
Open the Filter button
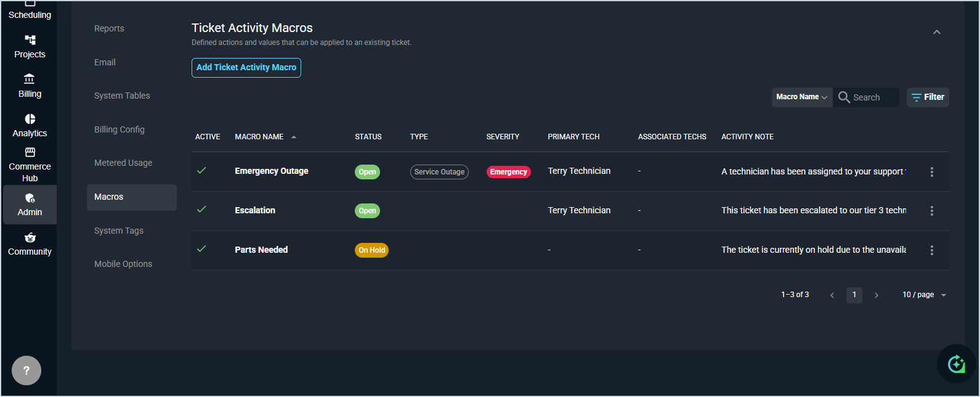tap(928, 97)
